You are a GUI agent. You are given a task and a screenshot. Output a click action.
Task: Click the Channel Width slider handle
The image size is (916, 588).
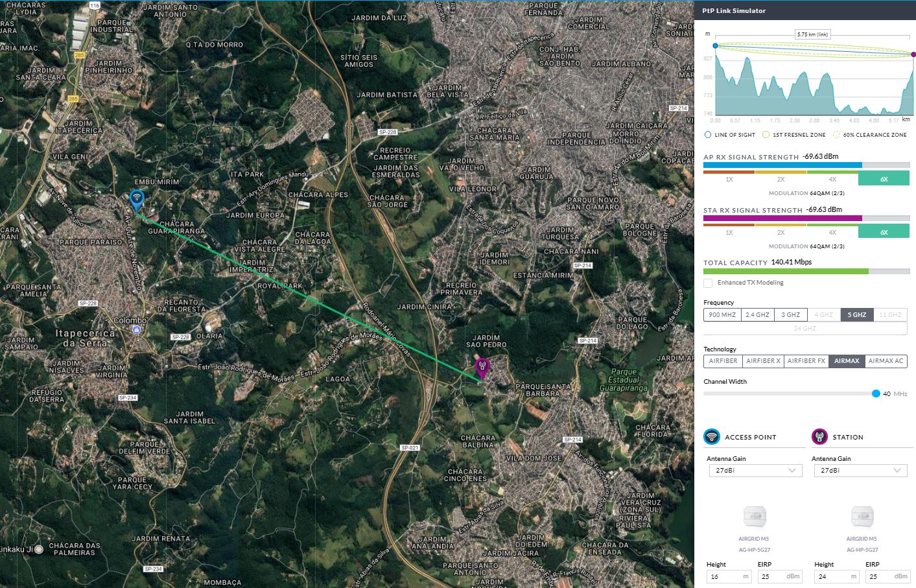[876, 394]
